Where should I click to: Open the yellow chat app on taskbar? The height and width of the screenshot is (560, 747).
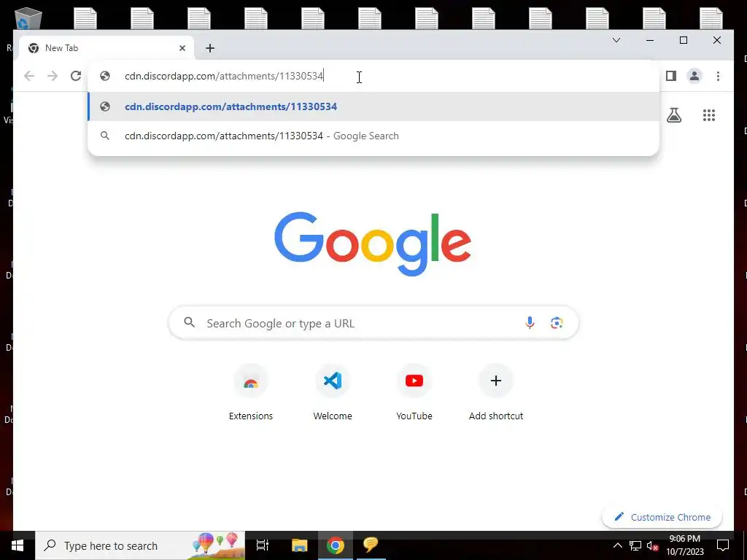pos(371,545)
